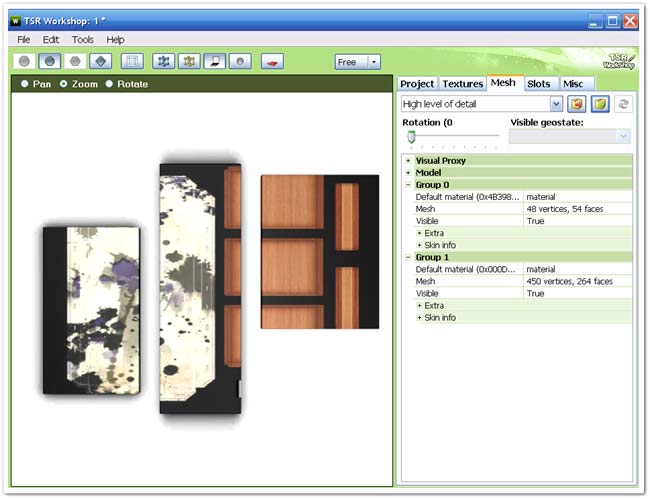
Task: Select the Pan radio button
Action: point(25,84)
